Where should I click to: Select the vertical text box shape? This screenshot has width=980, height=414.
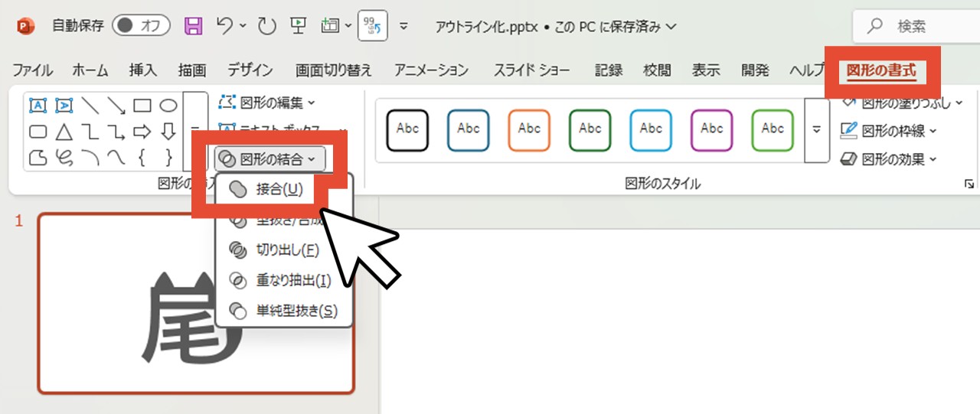pyautogui.click(x=64, y=105)
